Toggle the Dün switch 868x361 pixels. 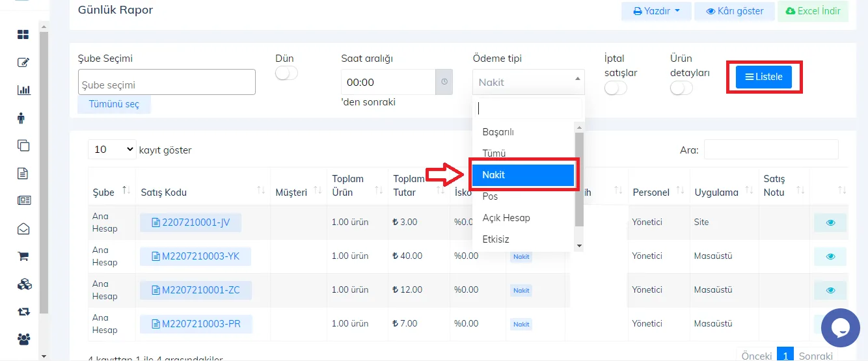point(286,73)
